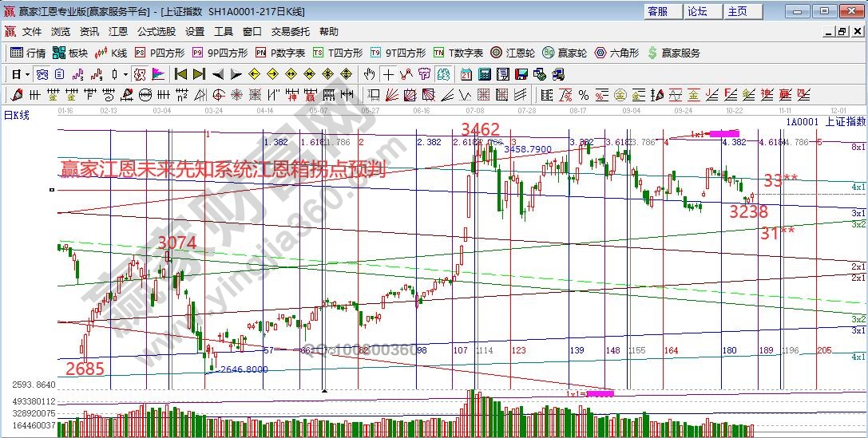Click the save floppy disk icon

click(521, 74)
